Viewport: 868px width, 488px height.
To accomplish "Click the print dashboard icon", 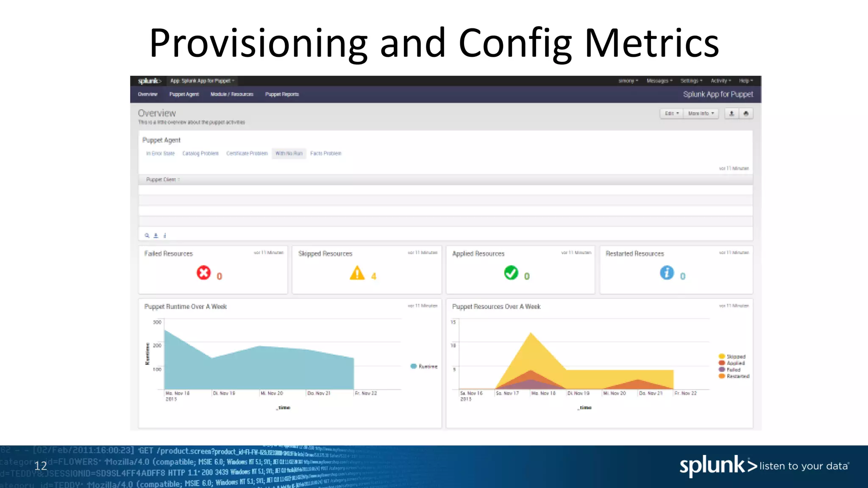I will 746,114.
